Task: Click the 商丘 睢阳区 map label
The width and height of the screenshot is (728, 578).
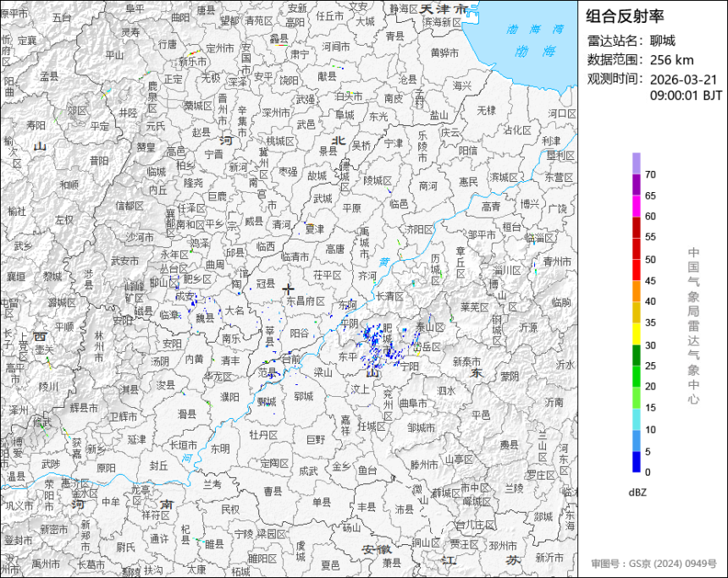Action: pyautogui.click(x=262, y=559)
